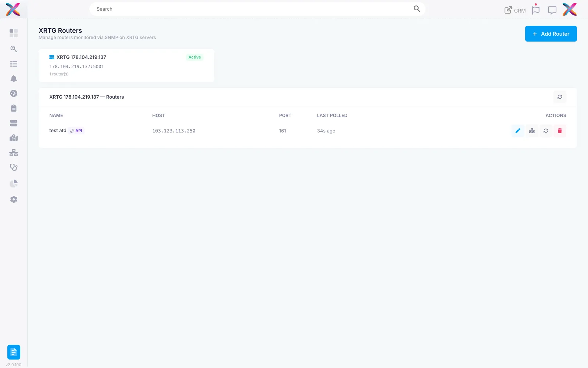Open the map sidebar icon
This screenshot has height=368, width=588.
(x=14, y=138)
